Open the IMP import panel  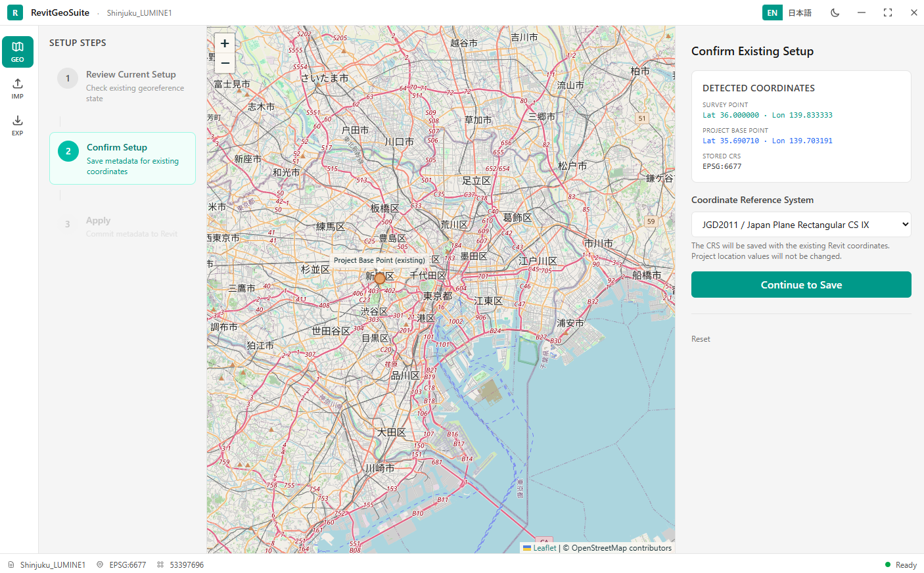18,89
